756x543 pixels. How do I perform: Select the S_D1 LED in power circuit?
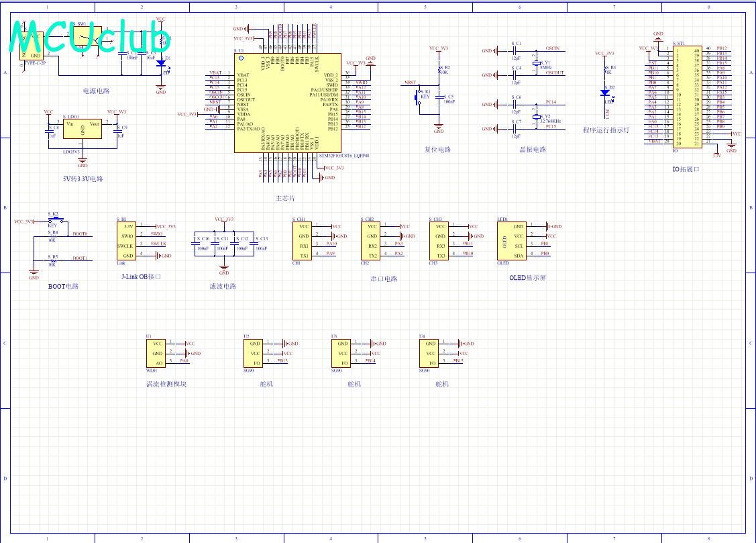pos(162,64)
